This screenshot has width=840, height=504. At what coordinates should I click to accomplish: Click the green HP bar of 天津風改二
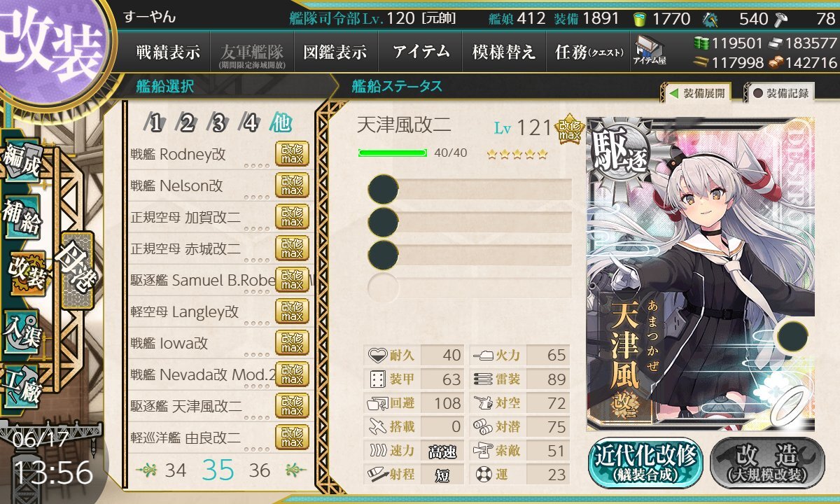tap(393, 153)
